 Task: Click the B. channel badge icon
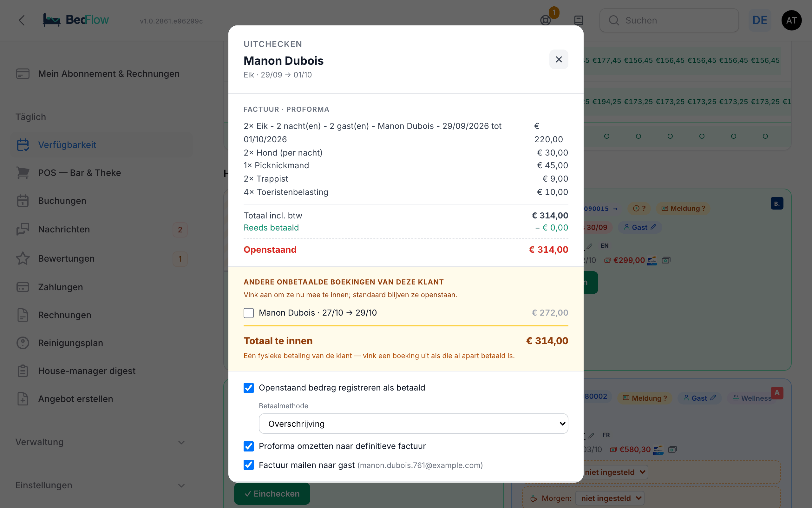tap(777, 203)
